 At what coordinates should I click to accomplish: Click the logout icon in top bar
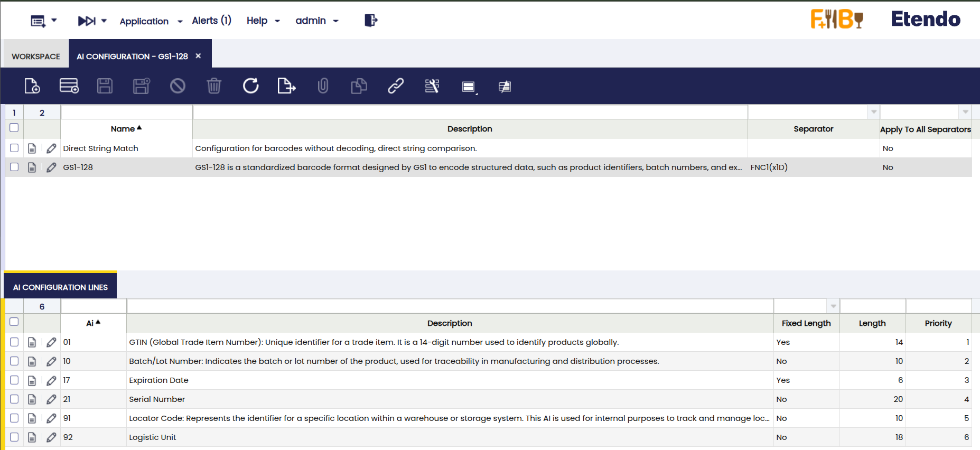click(x=371, y=21)
